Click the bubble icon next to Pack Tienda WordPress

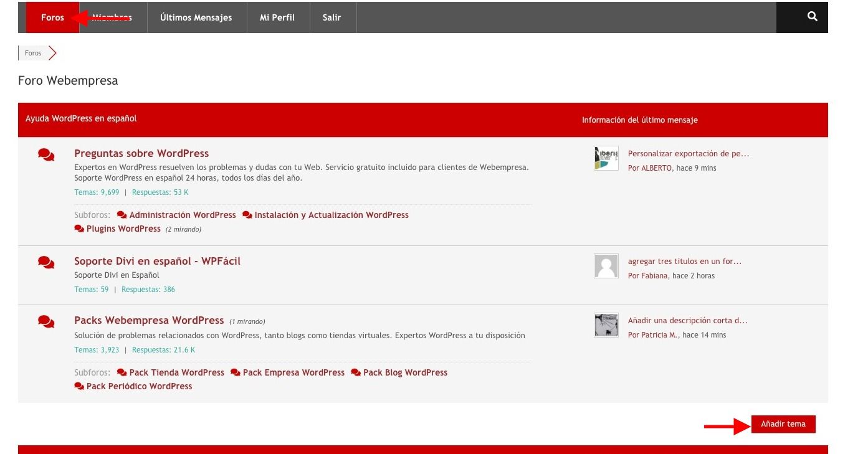122,372
